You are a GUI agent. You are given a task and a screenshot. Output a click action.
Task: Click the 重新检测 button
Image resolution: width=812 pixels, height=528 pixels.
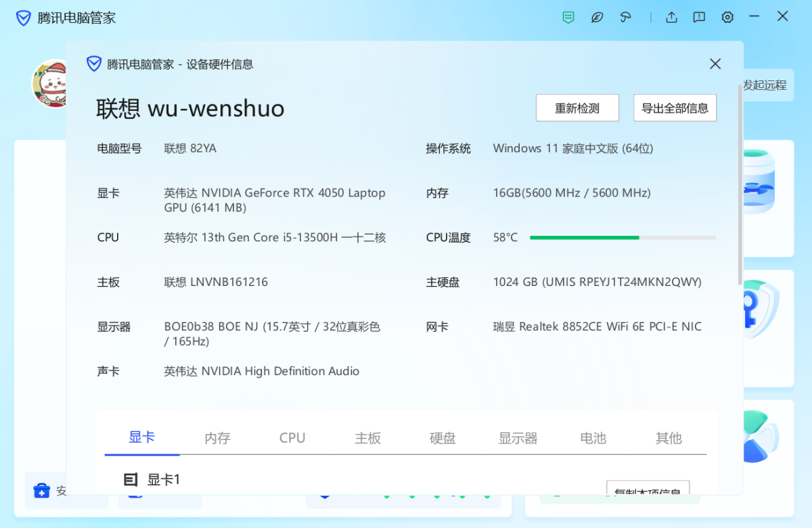click(577, 108)
